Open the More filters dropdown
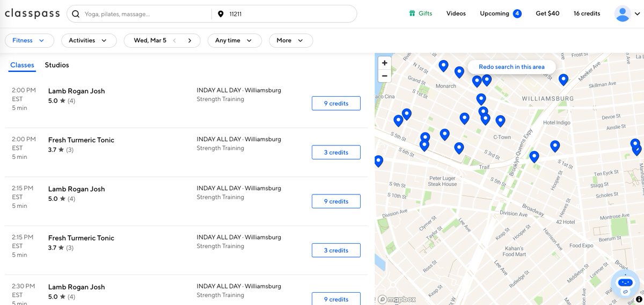The image size is (644, 305). pyautogui.click(x=290, y=40)
